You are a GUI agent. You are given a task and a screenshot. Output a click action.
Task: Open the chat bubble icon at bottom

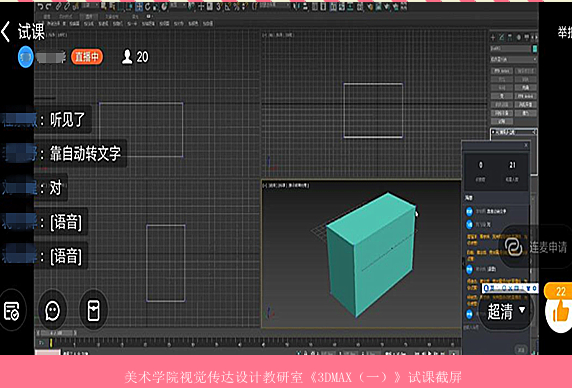pyautogui.click(x=53, y=311)
